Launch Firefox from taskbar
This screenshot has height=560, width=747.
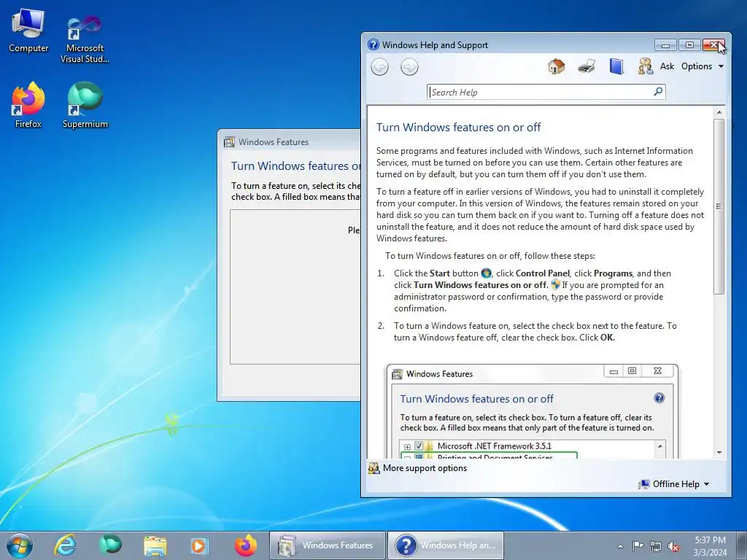click(245, 545)
